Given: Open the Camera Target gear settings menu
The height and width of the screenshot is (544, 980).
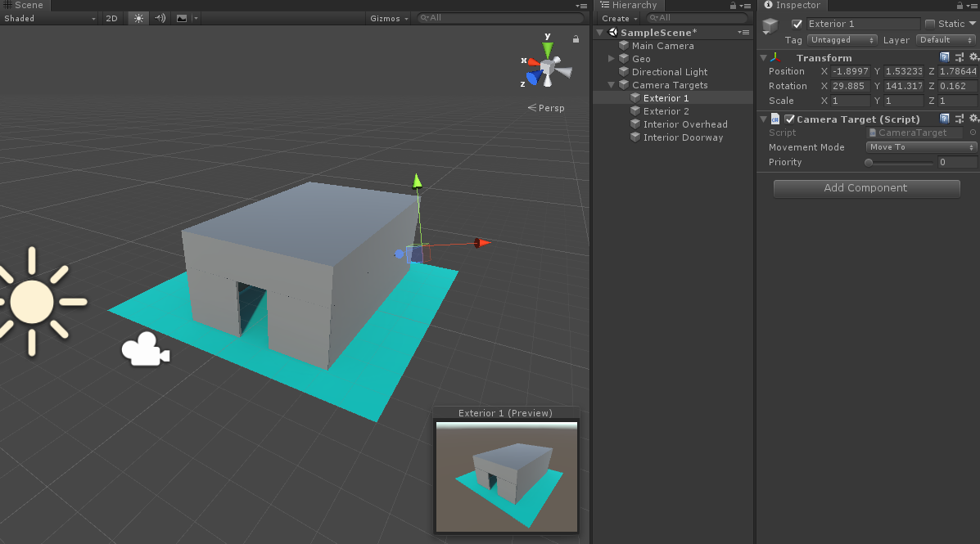Looking at the screenshot, I should [973, 119].
